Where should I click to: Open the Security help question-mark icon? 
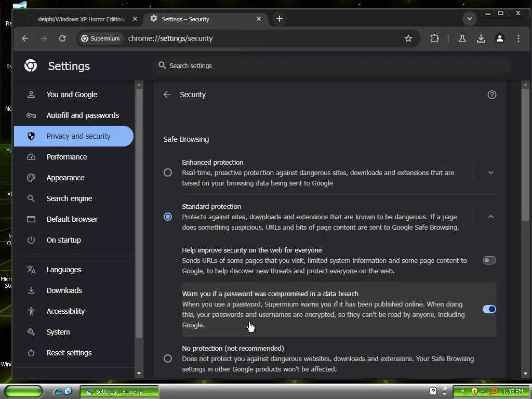pos(491,95)
